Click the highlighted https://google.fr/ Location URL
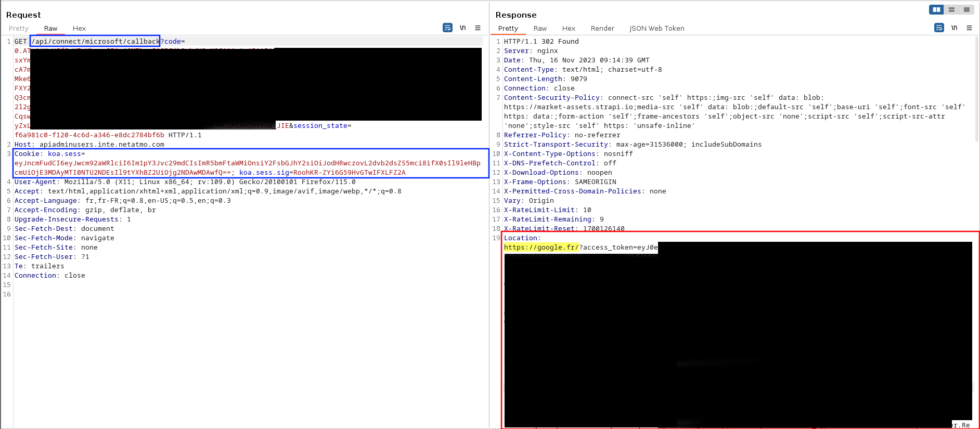The width and height of the screenshot is (980, 429). click(541, 248)
